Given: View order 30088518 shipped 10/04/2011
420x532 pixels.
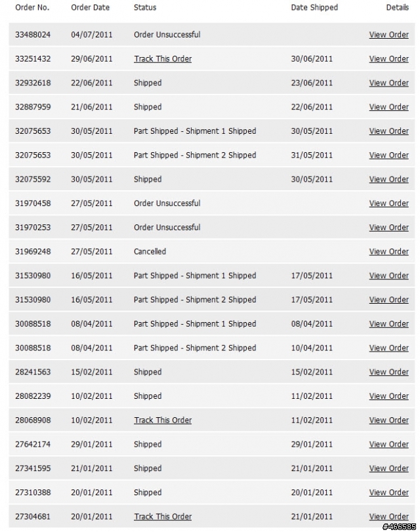Looking at the screenshot, I should 388,348.
